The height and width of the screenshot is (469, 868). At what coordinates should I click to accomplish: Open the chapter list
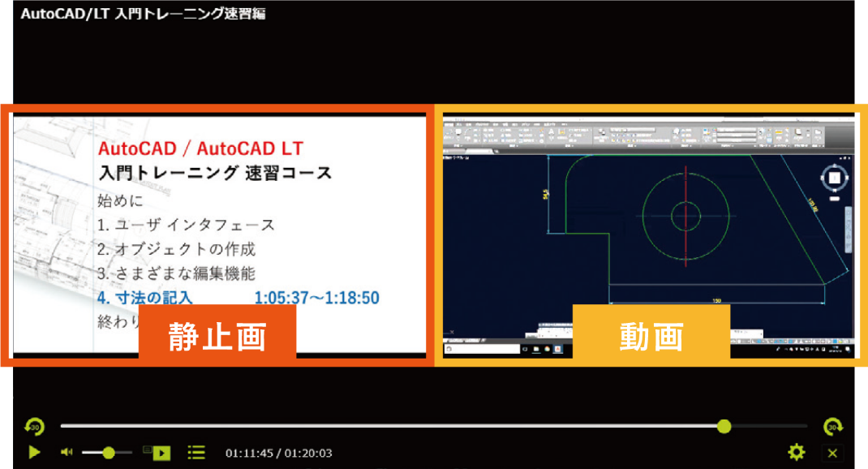click(x=196, y=453)
